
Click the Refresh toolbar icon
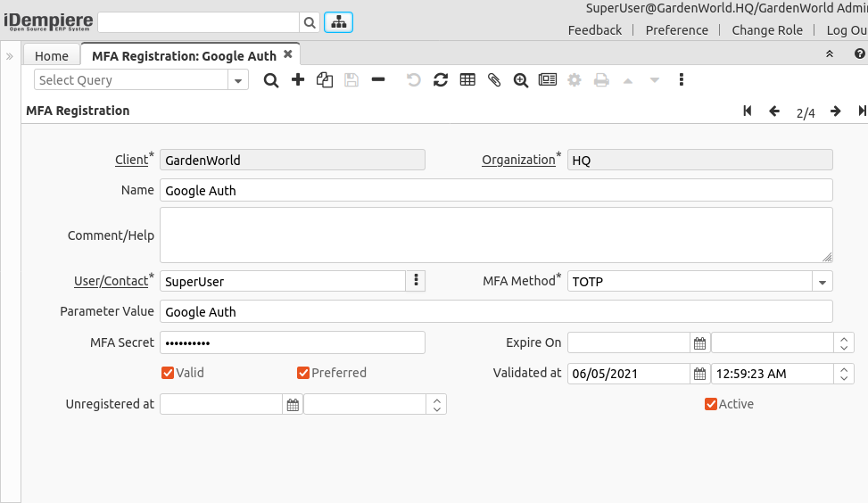tap(441, 80)
